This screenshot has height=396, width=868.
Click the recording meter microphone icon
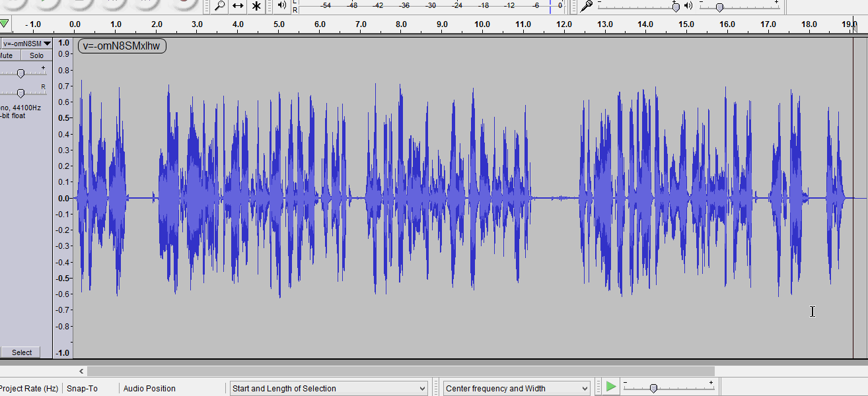[586, 6]
